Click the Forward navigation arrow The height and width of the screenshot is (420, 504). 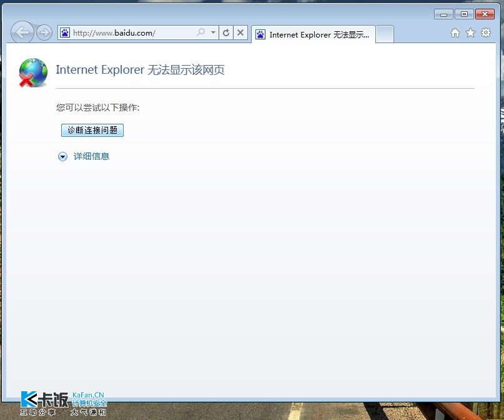pyautogui.click(x=44, y=32)
